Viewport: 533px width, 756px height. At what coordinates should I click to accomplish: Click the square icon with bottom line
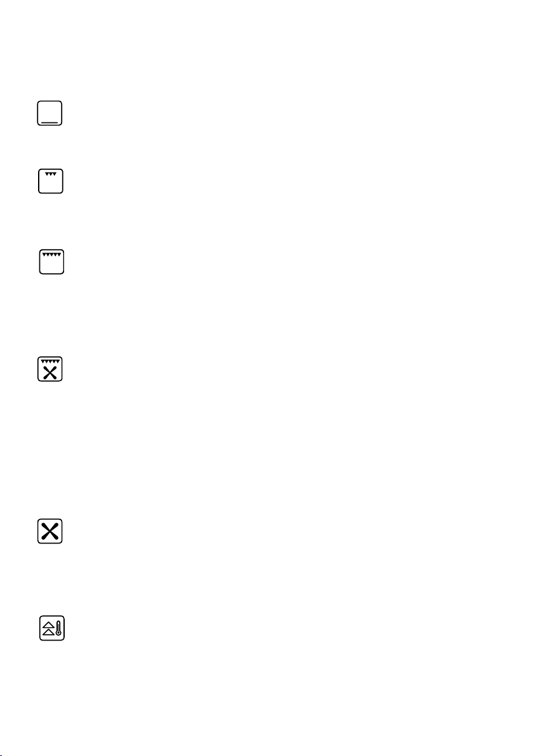pyautogui.click(x=49, y=114)
